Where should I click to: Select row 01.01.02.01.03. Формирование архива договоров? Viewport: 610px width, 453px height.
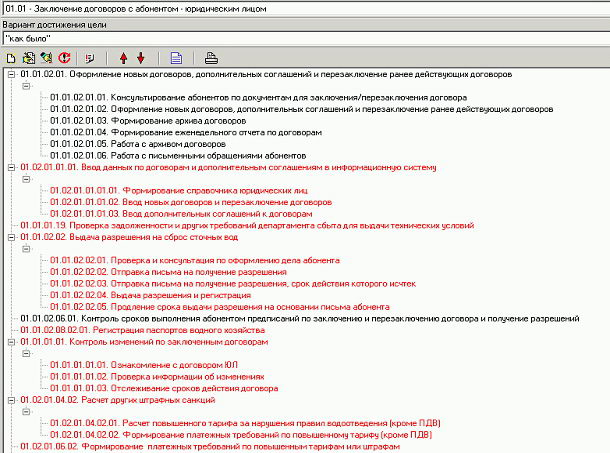tap(148, 121)
